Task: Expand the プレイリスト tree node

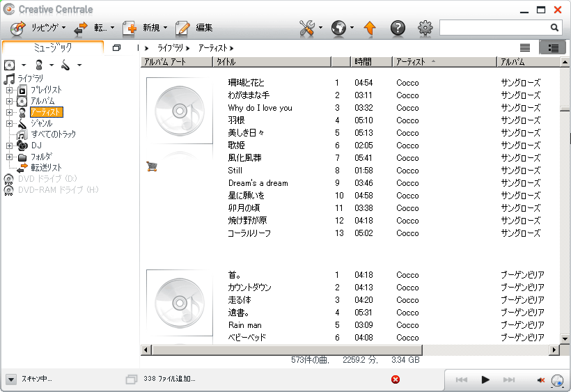Action: (x=10, y=90)
